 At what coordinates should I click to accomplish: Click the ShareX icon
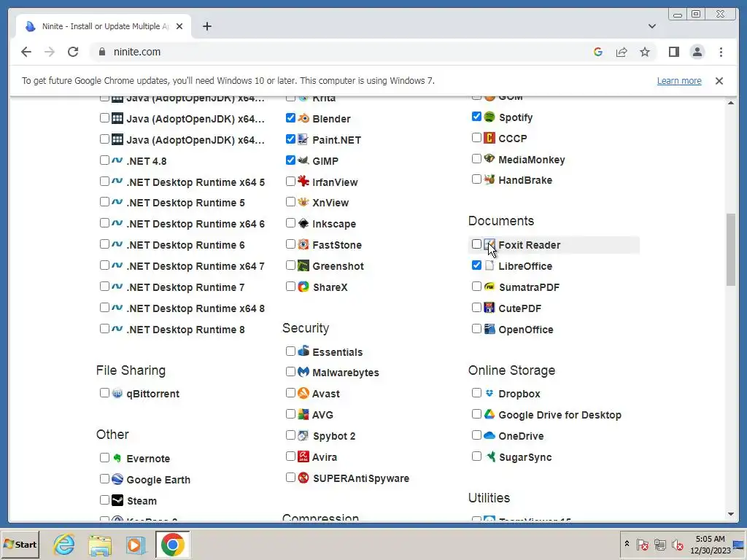point(303,287)
